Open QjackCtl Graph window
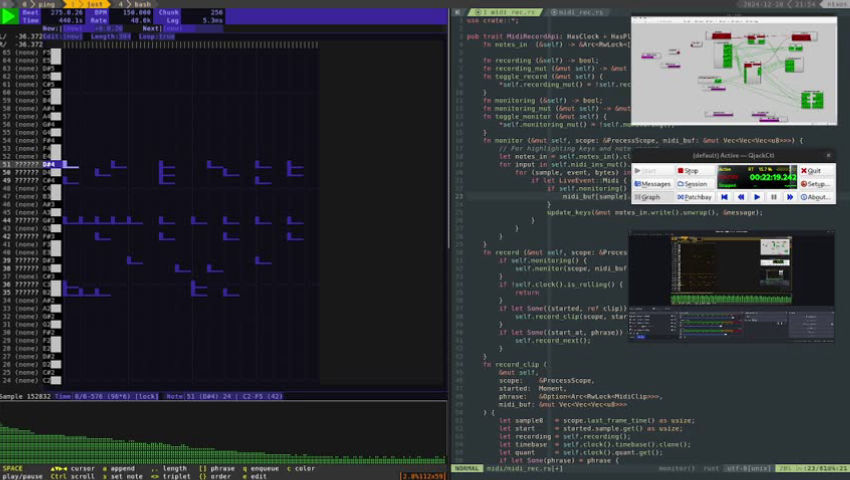Viewport: 850px width, 480px height. [653, 197]
